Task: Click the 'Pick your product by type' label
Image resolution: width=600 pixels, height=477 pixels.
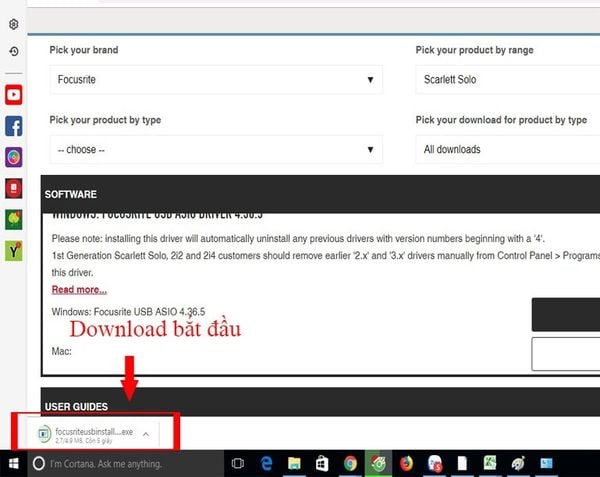Action: (x=105, y=120)
